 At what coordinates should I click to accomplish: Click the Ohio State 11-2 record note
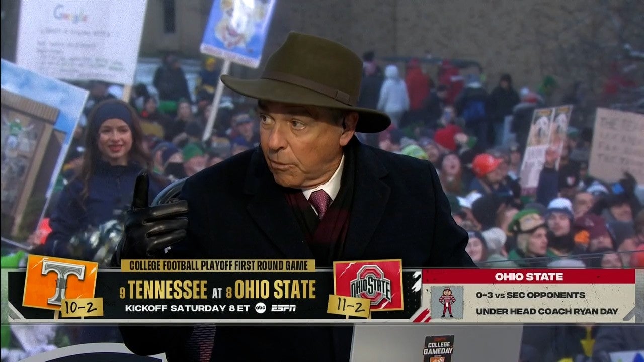[x=348, y=305]
